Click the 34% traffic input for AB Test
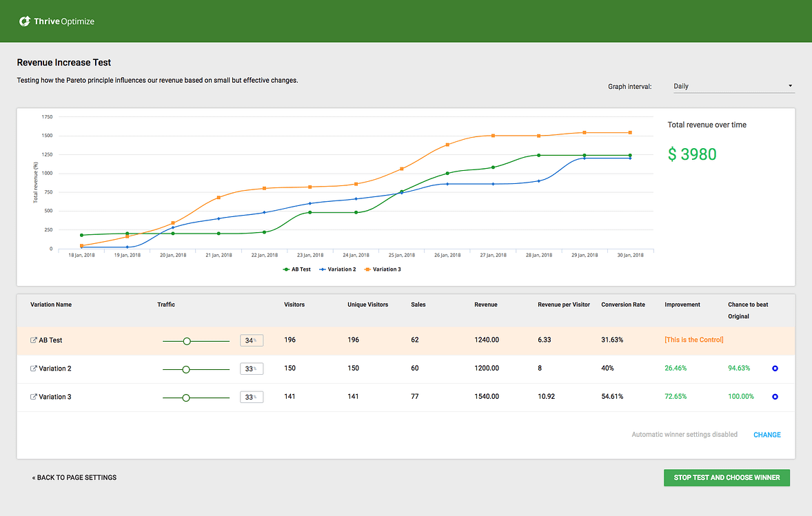 tap(251, 340)
